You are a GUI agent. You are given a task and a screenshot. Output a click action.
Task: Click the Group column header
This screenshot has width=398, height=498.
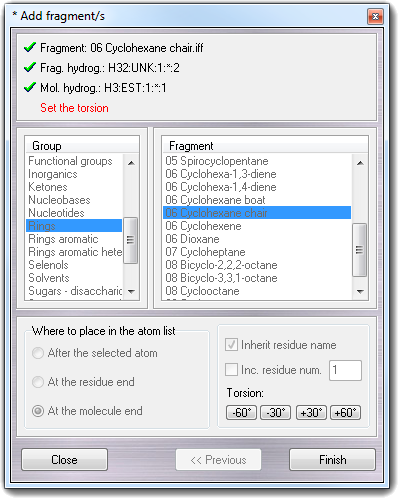click(82, 146)
